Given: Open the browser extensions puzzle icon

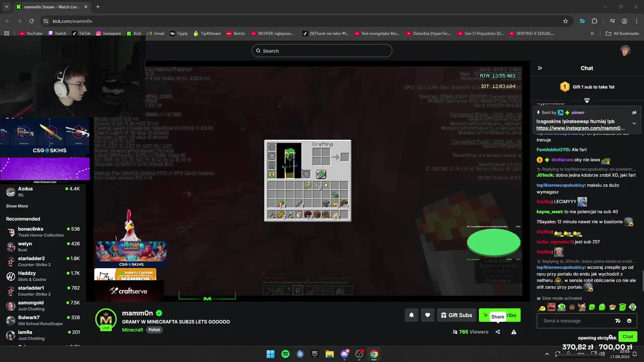Looking at the screenshot, I should click(595, 21).
